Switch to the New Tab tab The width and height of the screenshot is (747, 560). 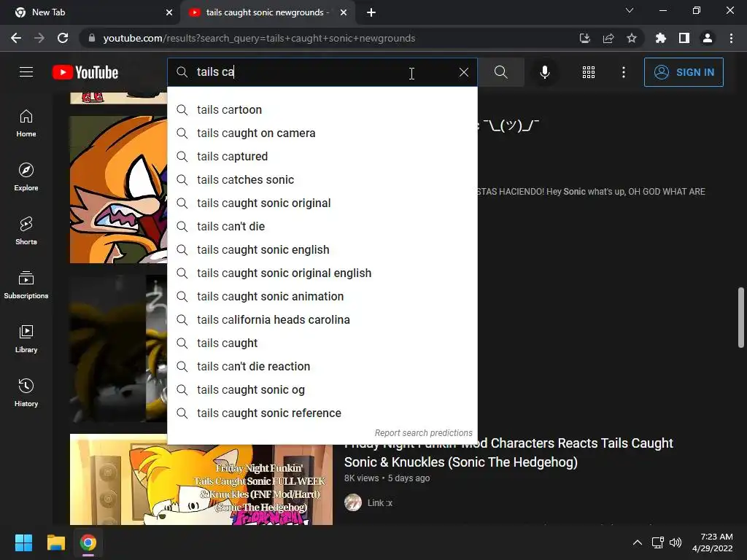tap(90, 12)
